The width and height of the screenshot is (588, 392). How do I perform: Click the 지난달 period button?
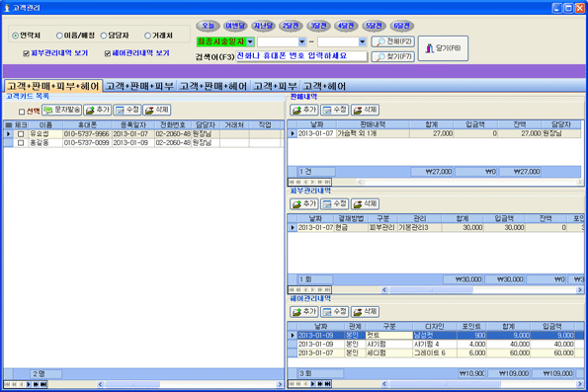click(x=263, y=26)
